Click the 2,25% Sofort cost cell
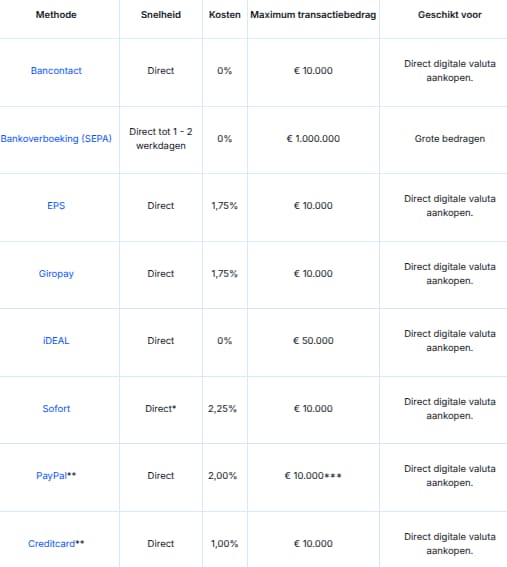Screen dimensions: 507x567 tap(222, 409)
